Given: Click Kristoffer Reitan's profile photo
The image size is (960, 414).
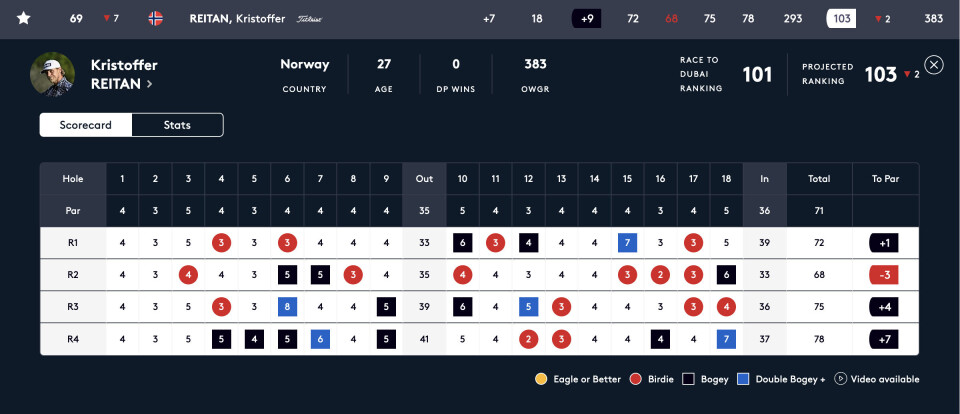Looking at the screenshot, I should coord(52,75).
